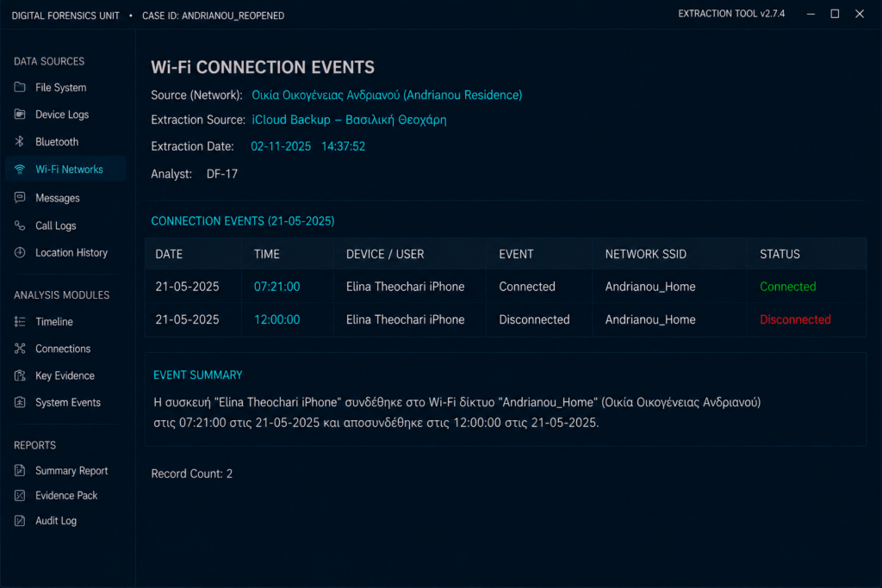
Task: Open the Audit Log entry
Action: pos(56,521)
